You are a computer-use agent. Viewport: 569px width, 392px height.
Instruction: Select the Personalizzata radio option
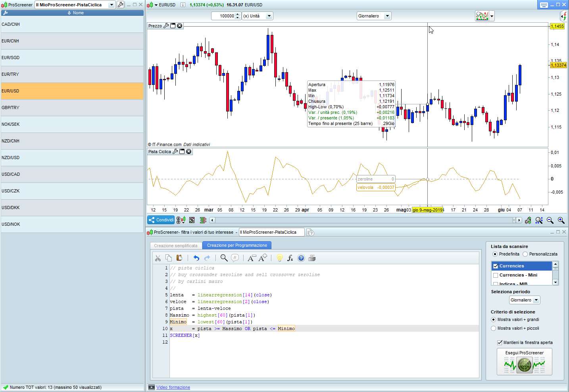525,254
